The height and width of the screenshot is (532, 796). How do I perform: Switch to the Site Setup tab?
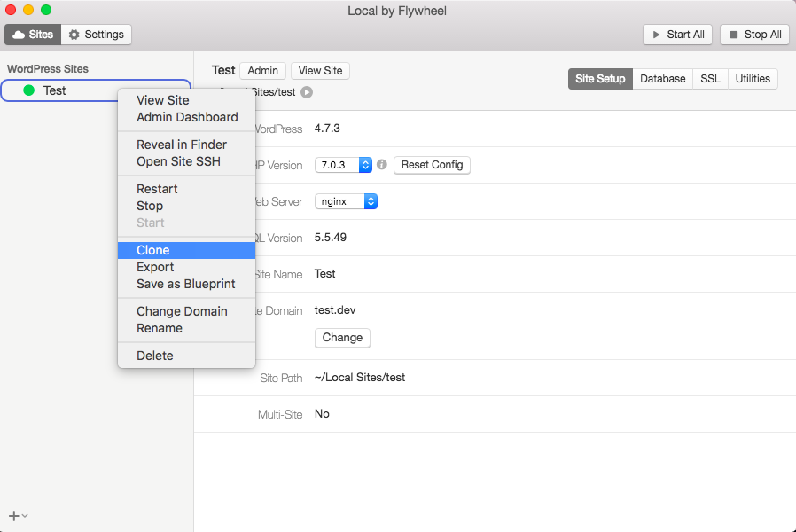coord(600,79)
